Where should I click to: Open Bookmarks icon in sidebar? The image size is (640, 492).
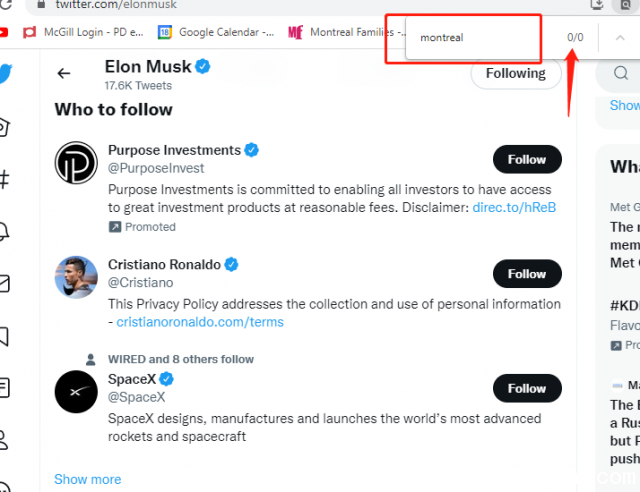[x=4, y=336]
